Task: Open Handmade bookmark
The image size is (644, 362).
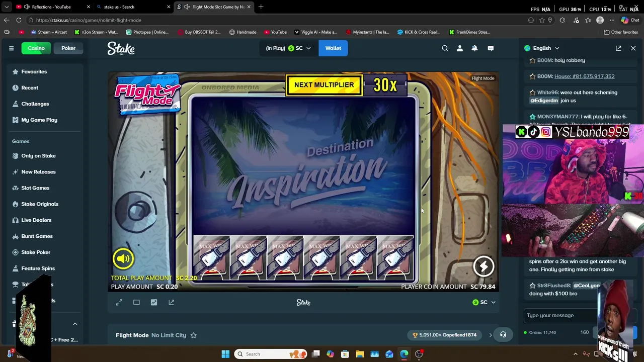Action: click(243, 32)
